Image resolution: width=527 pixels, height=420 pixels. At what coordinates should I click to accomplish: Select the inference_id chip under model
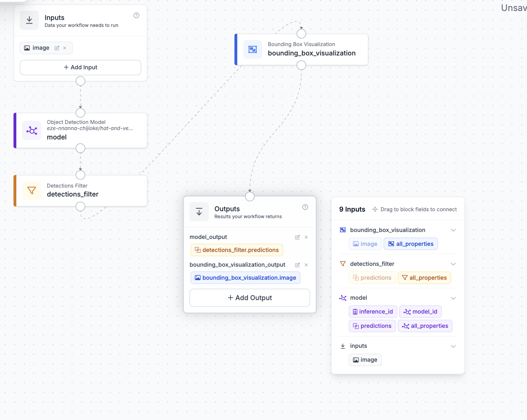click(x=373, y=312)
